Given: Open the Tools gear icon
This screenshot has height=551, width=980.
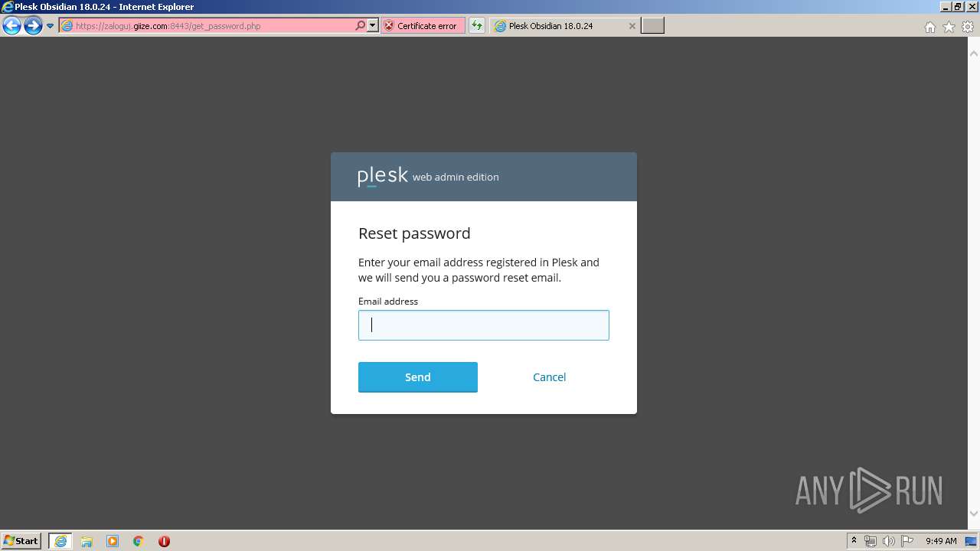Looking at the screenshot, I should [x=968, y=27].
